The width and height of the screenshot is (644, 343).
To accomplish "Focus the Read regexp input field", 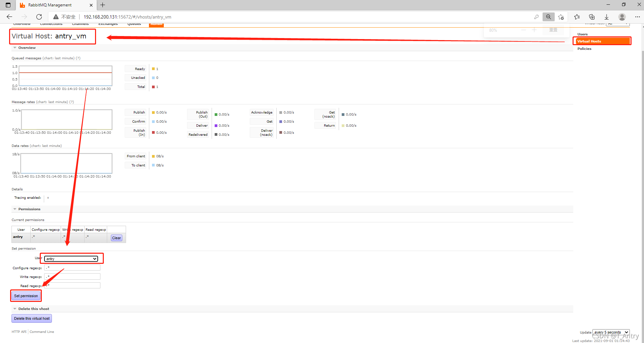I will [72, 286].
